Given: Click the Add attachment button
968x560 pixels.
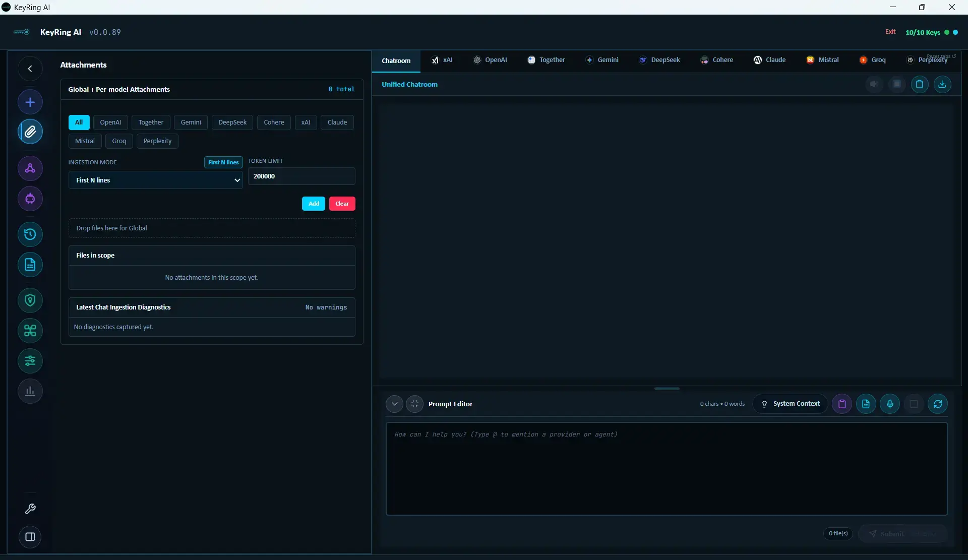Looking at the screenshot, I should (x=314, y=204).
